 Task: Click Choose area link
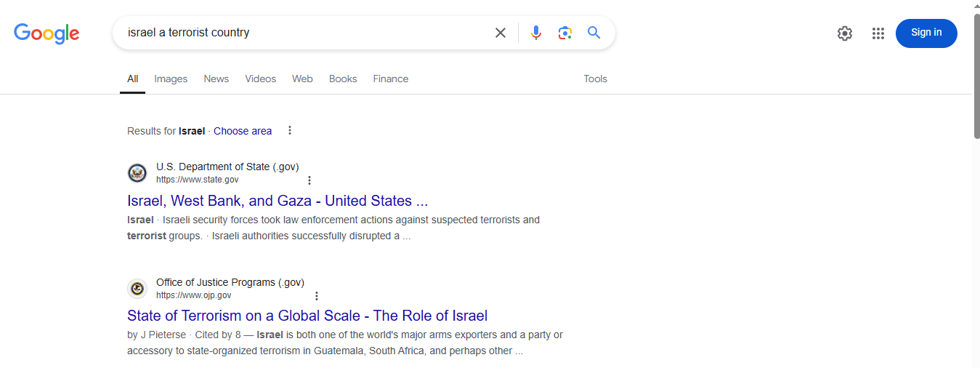tap(243, 131)
